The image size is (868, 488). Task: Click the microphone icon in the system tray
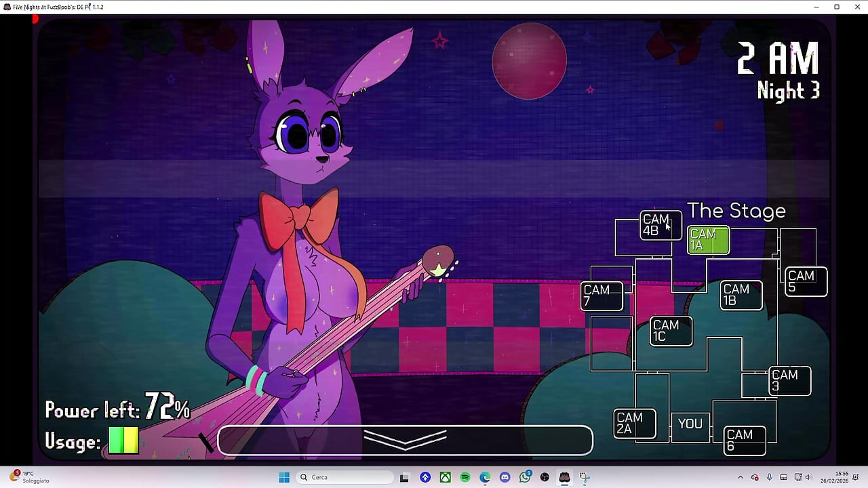point(769,477)
